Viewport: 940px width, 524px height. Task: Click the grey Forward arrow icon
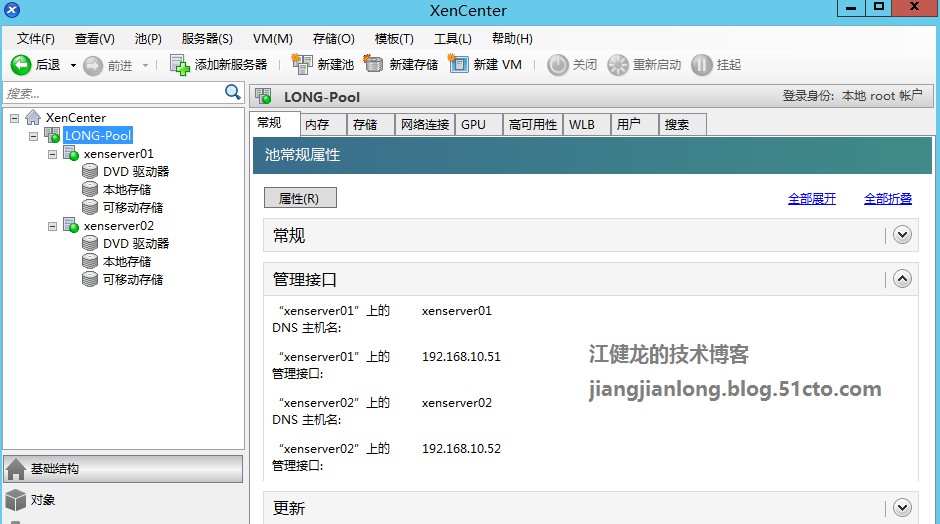(x=92, y=65)
